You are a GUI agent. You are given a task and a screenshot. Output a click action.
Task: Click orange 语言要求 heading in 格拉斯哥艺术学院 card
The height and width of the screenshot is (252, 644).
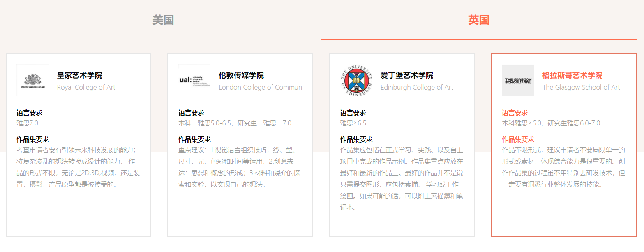pos(515,113)
